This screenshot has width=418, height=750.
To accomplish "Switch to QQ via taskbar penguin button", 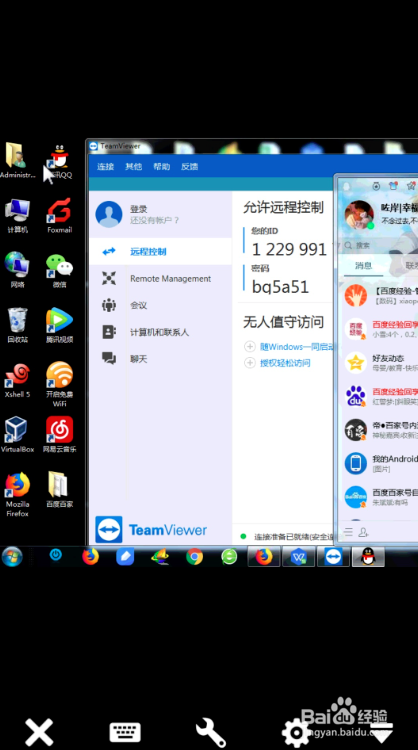I will point(368,557).
